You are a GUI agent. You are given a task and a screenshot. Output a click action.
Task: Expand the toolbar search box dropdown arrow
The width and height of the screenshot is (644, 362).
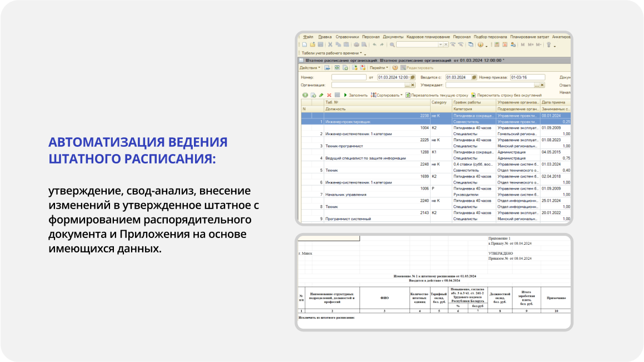tap(440, 44)
